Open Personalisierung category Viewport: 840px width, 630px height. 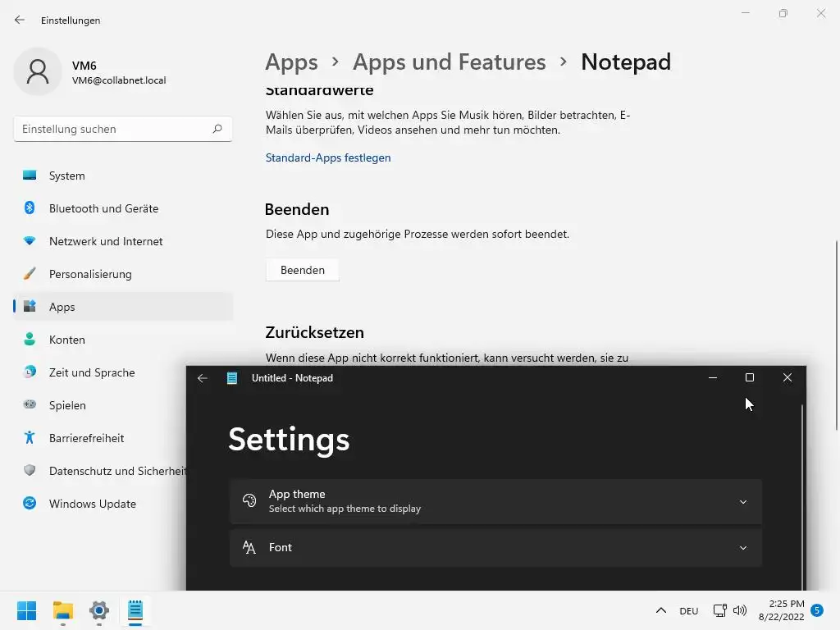tap(123, 274)
